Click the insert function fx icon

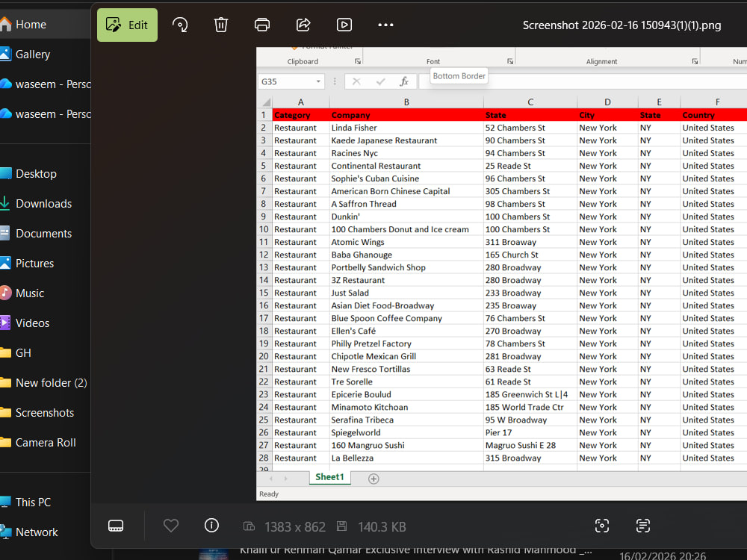404,81
